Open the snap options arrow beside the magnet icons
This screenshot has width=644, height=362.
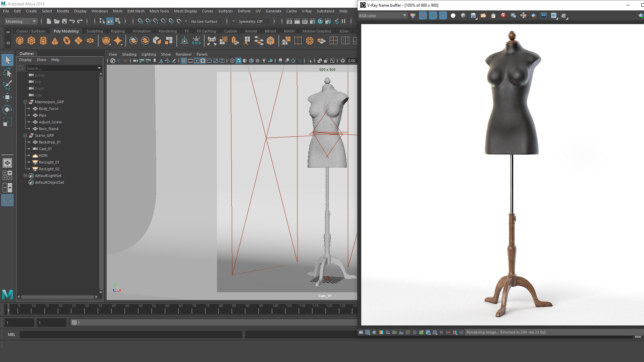pos(186,21)
